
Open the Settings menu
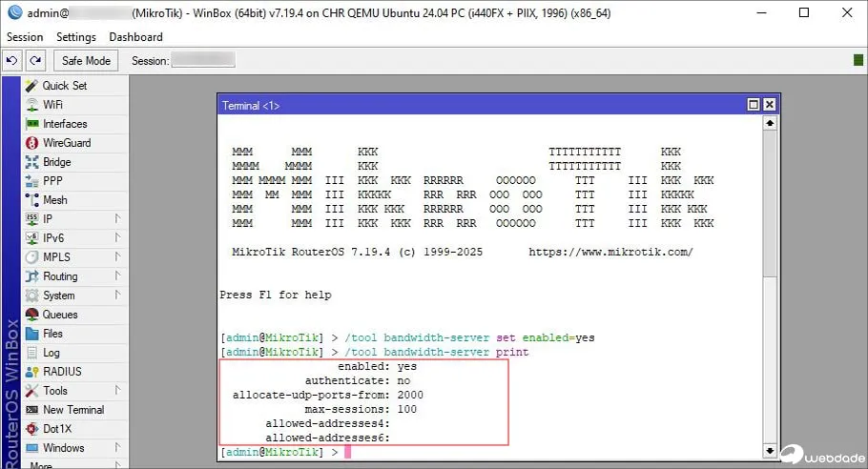pyautogui.click(x=76, y=37)
